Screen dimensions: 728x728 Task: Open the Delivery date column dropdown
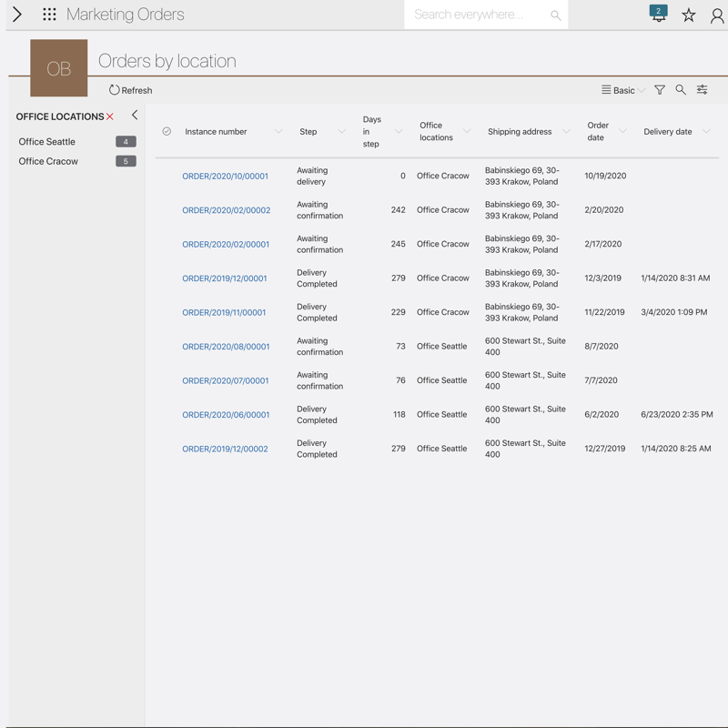[x=706, y=132]
